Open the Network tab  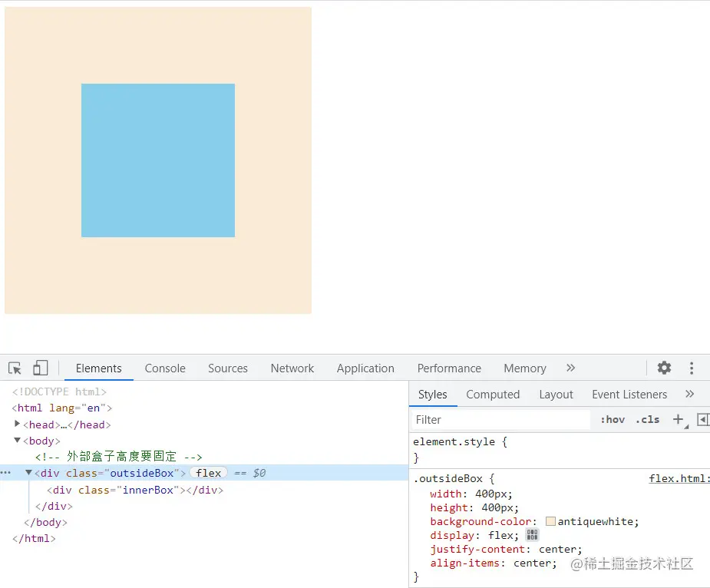tap(292, 368)
